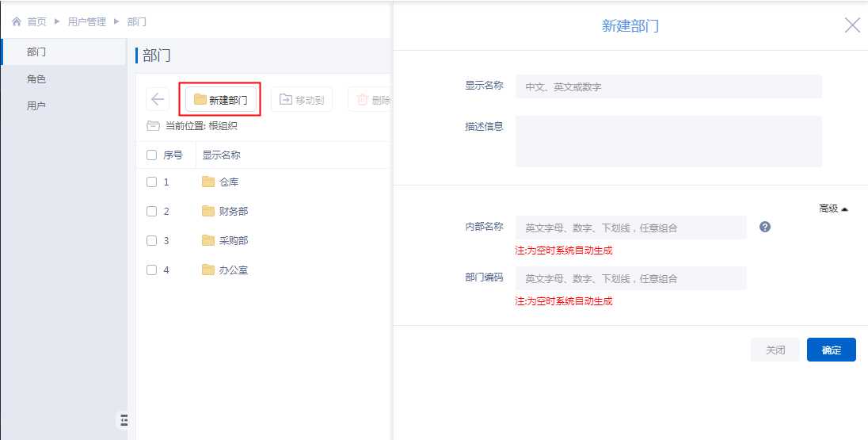
Task: Click the 财务部 folder icon
Action: [x=208, y=212]
